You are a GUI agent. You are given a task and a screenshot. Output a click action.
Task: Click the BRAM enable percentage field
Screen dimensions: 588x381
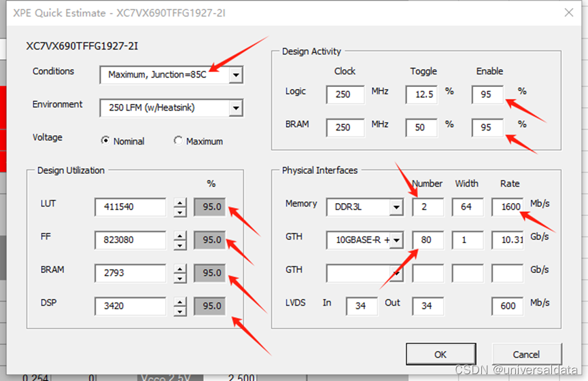click(488, 128)
